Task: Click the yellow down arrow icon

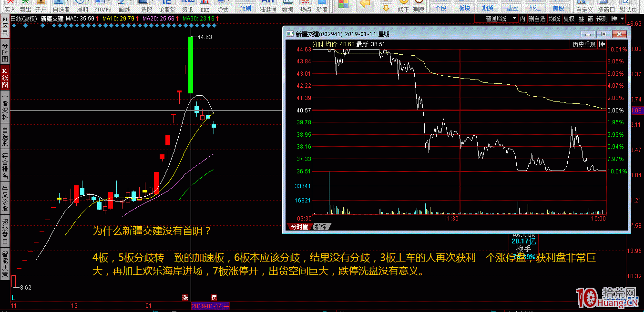Action: (x=386, y=7)
